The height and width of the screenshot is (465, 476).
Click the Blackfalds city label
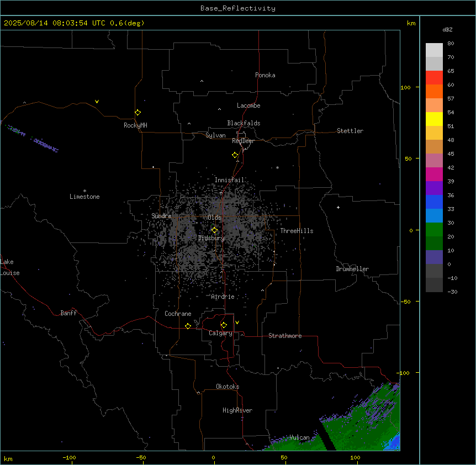pyautogui.click(x=244, y=123)
